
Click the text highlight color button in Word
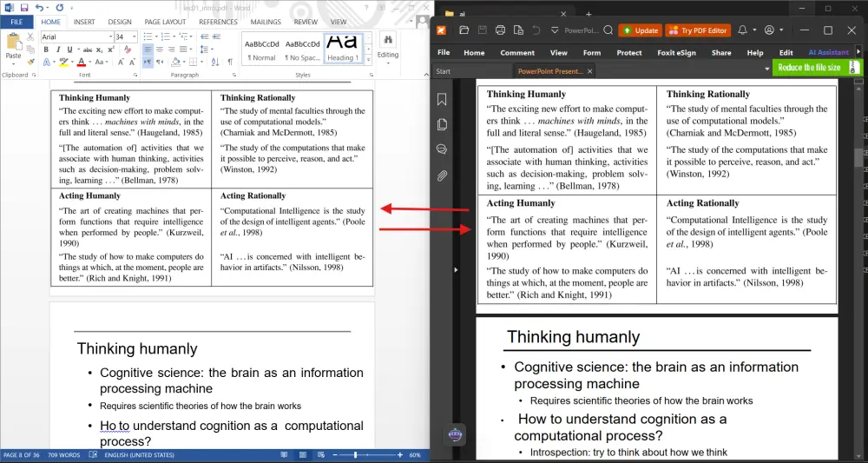[63, 62]
